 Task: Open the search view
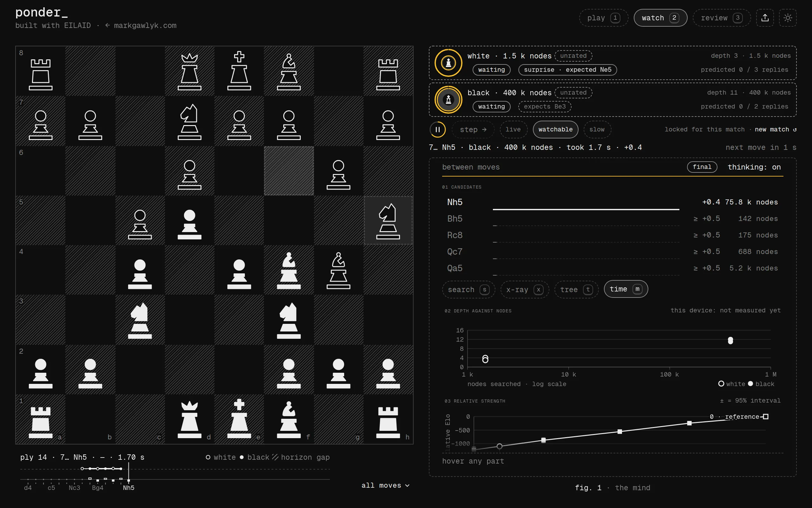468,290
